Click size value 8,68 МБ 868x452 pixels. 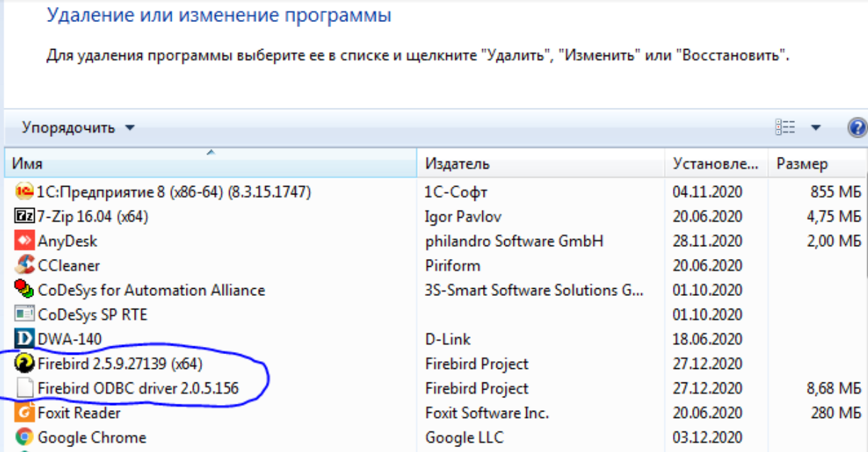click(833, 388)
